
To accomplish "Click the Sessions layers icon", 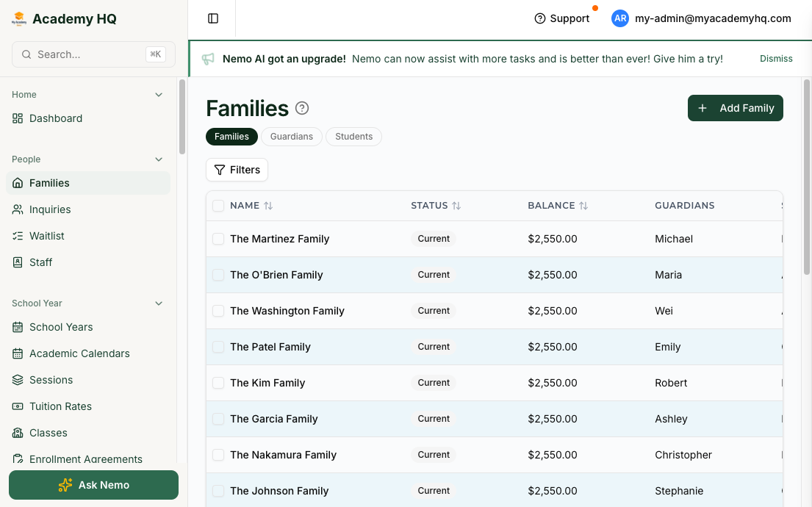I will (18, 380).
